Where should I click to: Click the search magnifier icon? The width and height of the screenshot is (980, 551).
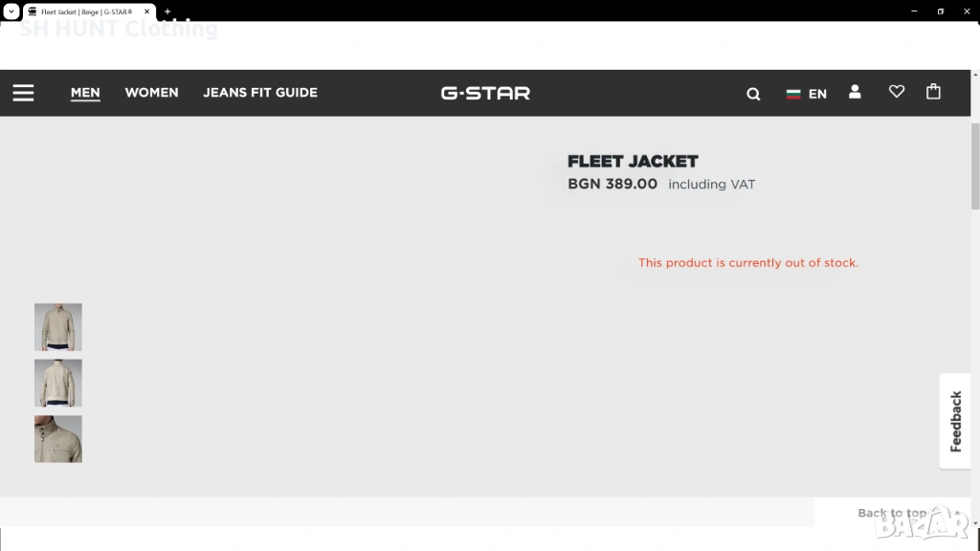[x=753, y=94]
